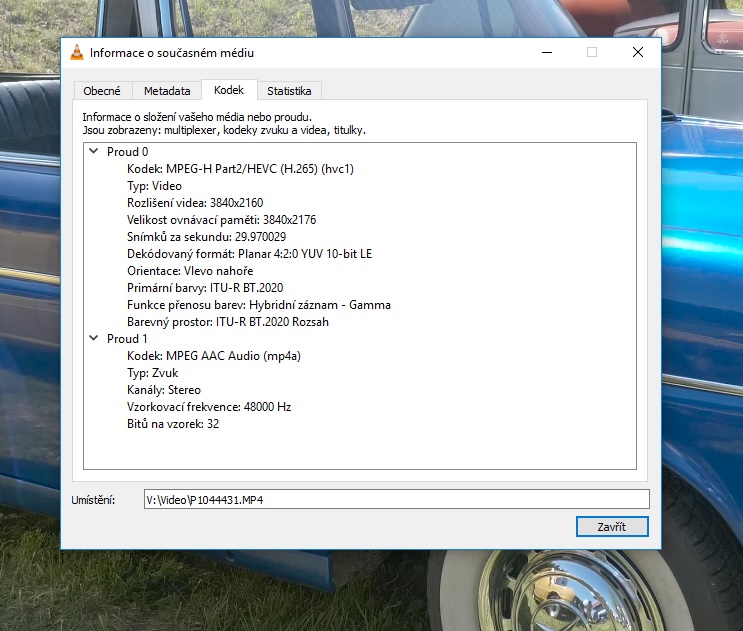Switch to the Obecné tab

pos(102,91)
